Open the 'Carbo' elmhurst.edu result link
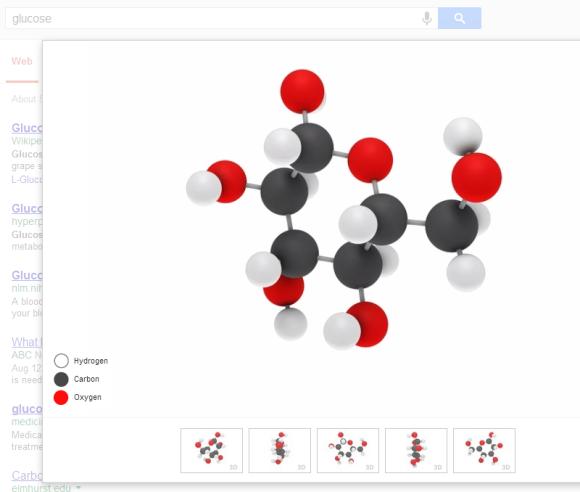The image size is (580, 492). 27,475
